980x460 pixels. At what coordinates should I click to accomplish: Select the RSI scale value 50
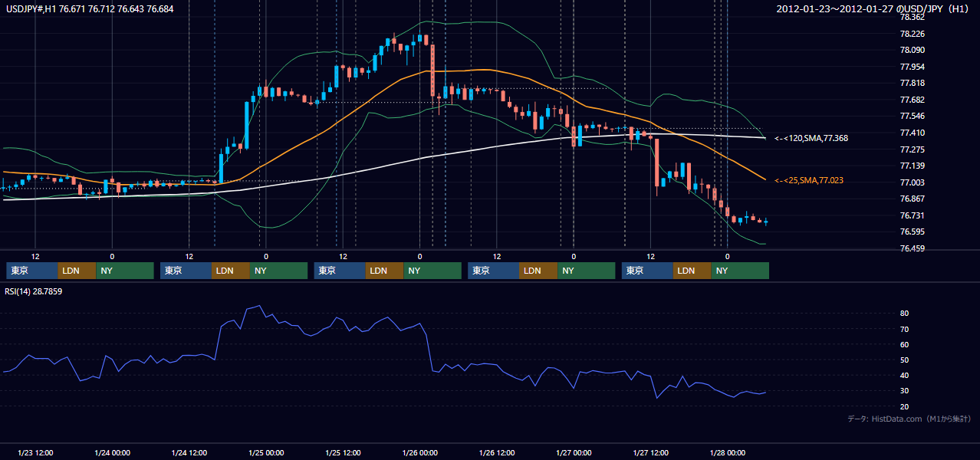905,360
